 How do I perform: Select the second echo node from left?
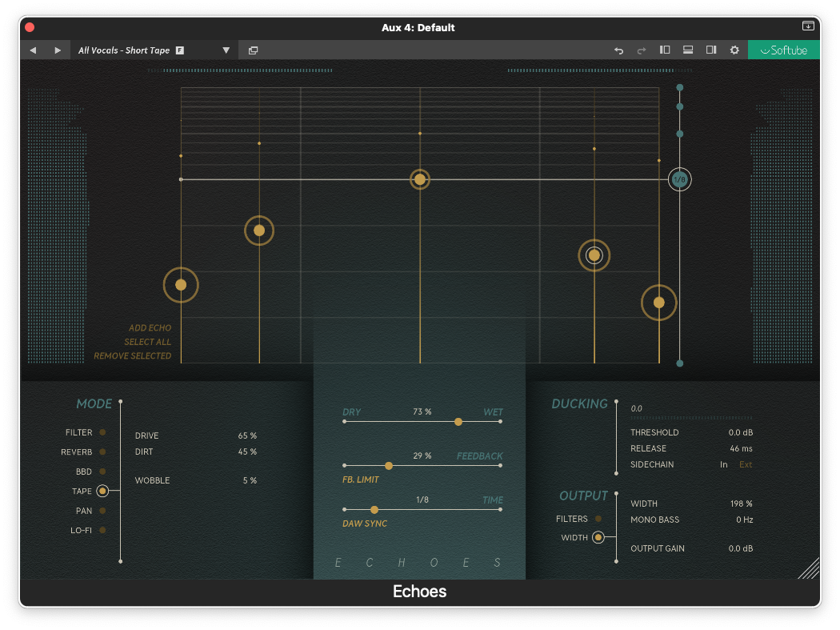[259, 231]
